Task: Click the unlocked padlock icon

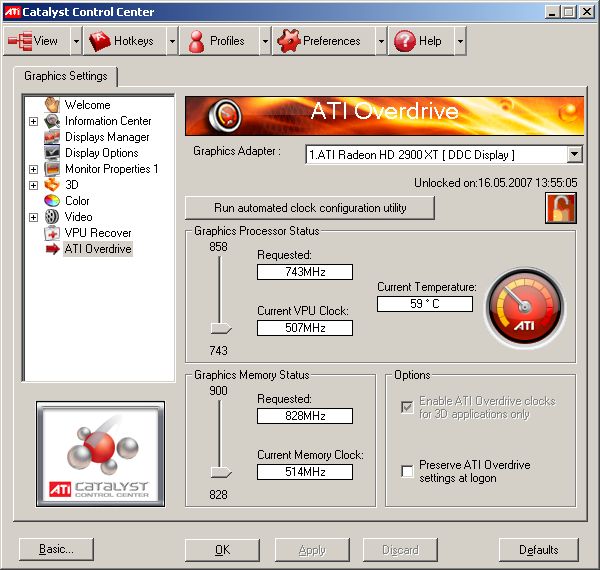Action: (x=561, y=208)
